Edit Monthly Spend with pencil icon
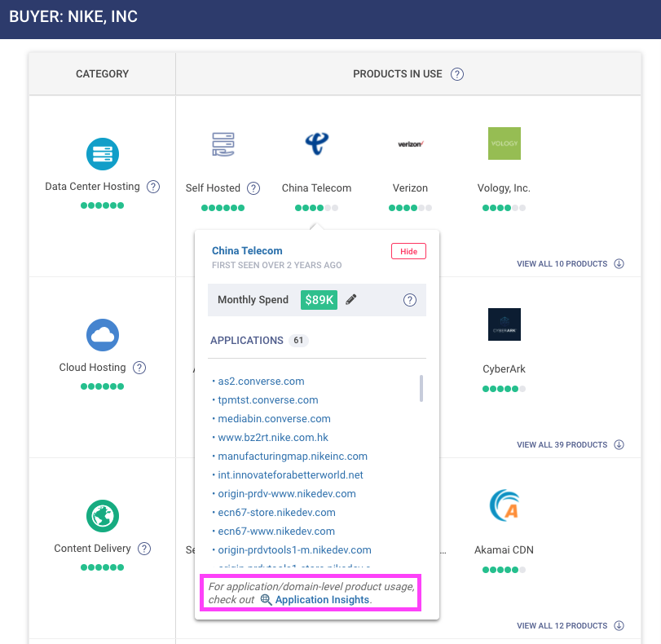 [350, 299]
